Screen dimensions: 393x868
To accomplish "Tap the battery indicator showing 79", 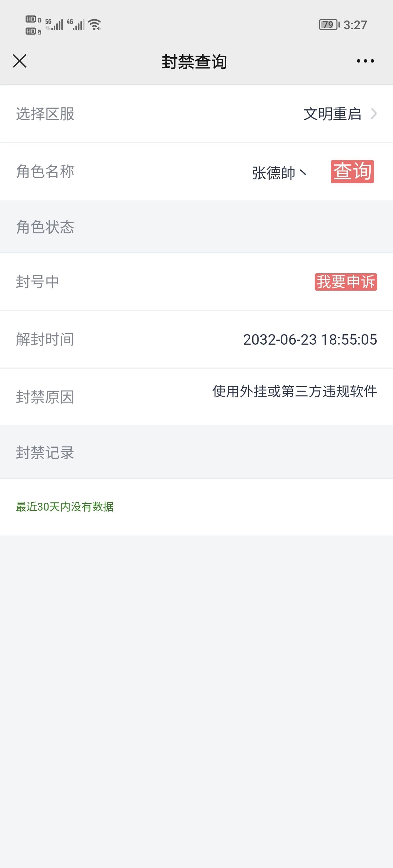I will (x=329, y=25).
